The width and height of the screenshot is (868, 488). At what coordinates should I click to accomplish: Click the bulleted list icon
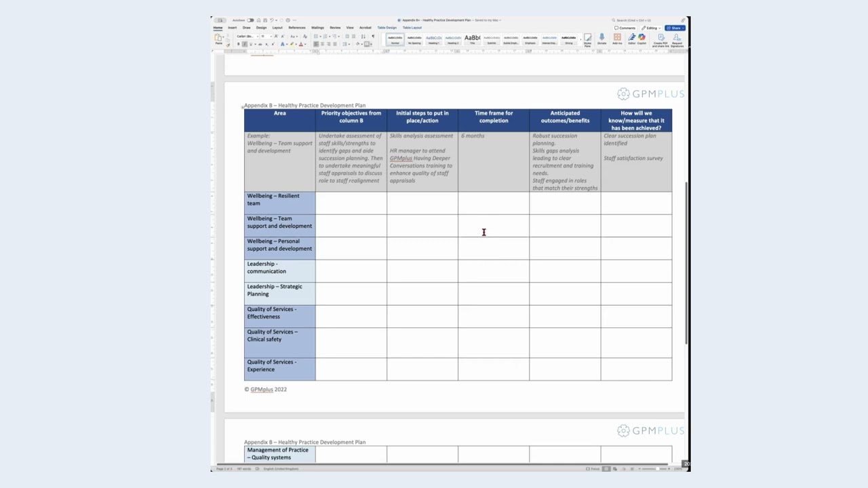(316, 36)
